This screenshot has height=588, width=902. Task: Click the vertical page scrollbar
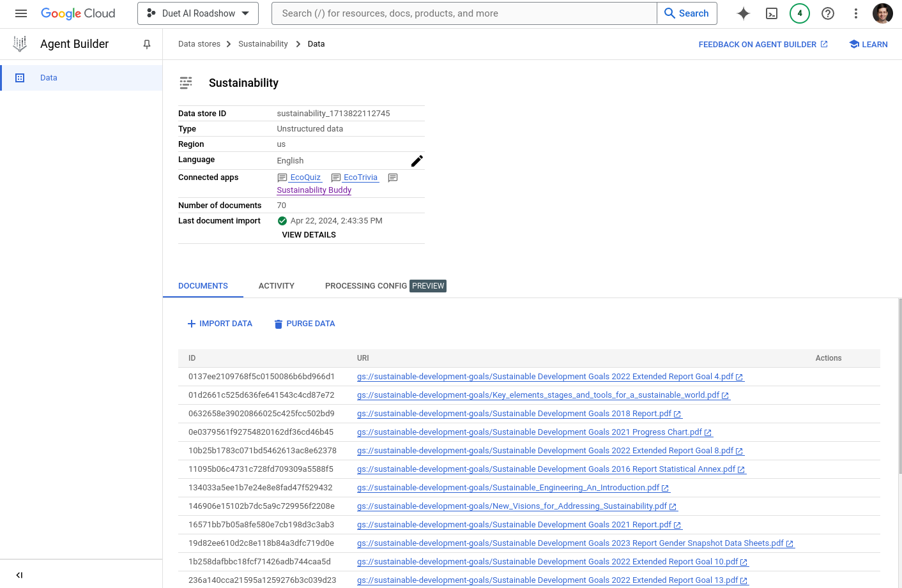900,386
